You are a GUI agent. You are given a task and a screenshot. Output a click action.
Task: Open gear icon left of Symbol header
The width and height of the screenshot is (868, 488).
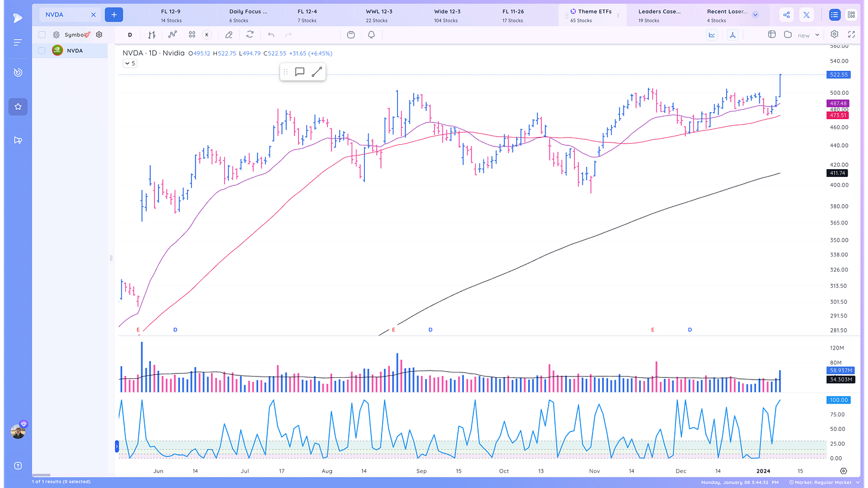(x=56, y=35)
